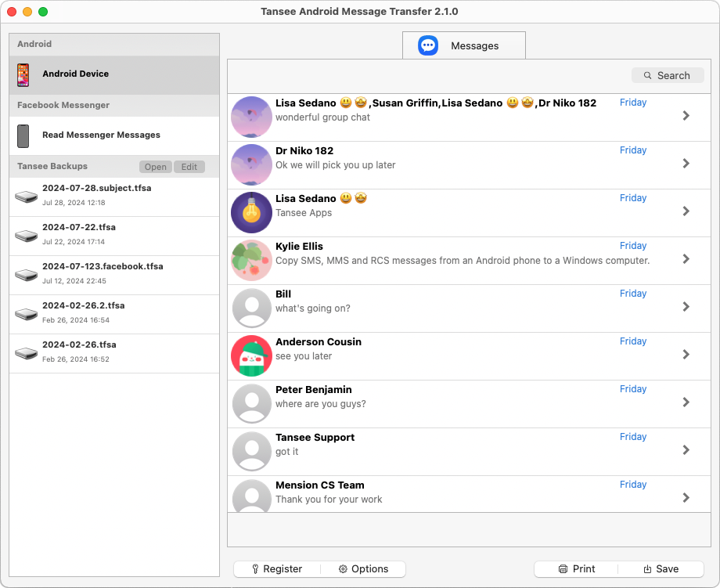Expand the wonderful group chat conversation chevron
Screen dimensions: 720x588
[x=686, y=116]
